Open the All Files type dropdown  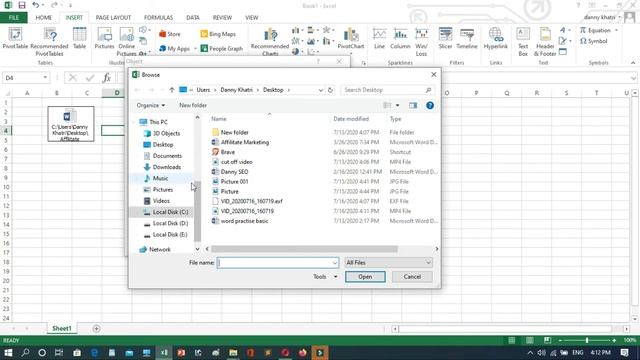[388, 262]
